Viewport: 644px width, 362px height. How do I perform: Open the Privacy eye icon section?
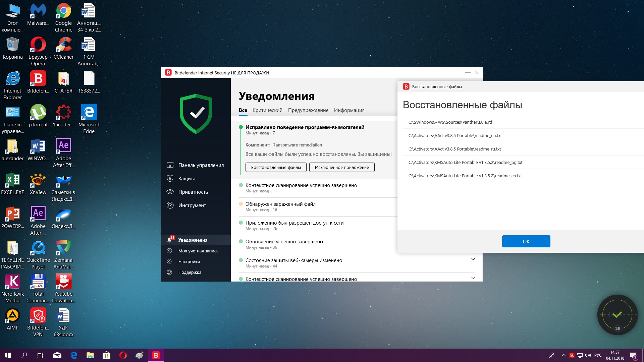click(170, 192)
